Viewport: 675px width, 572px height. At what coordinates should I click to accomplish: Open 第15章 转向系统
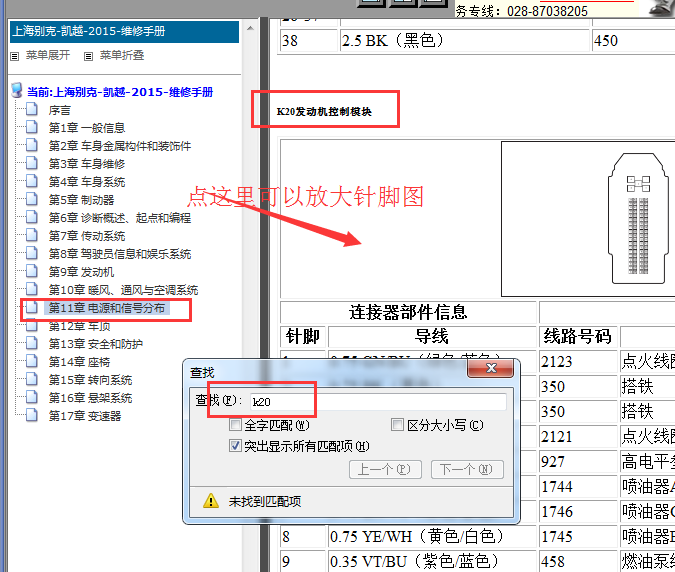90,380
